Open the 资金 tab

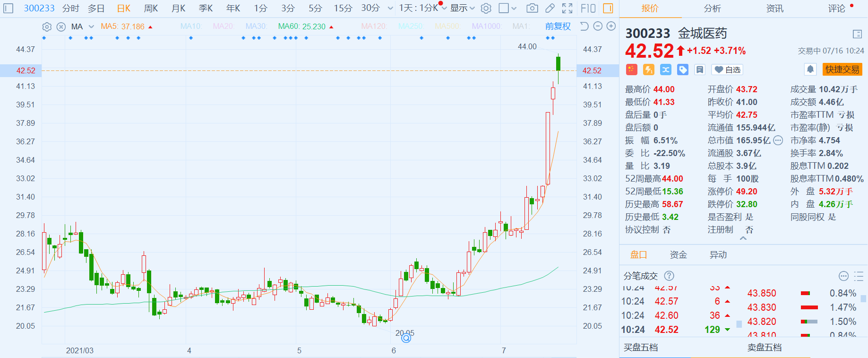point(678,255)
